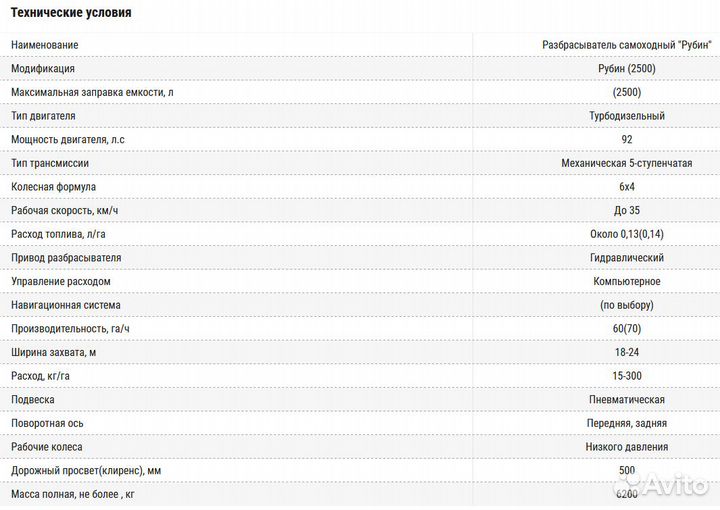Click the "Рубин (2500)" modification value
The height and width of the screenshot is (510, 720).
pyautogui.click(x=627, y=69)
